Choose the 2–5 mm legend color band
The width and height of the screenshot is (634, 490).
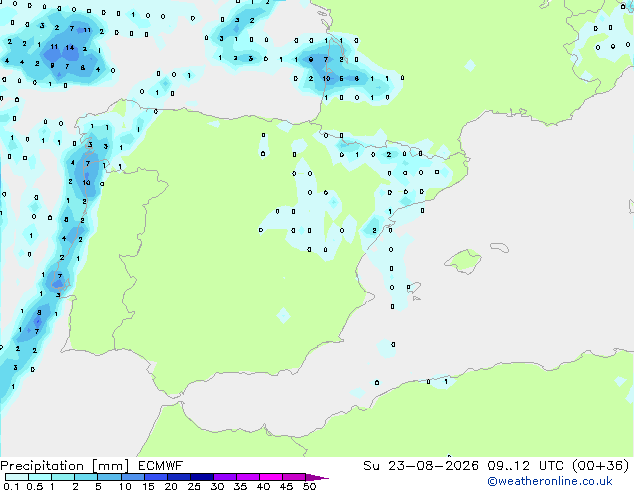click(86, 477)
